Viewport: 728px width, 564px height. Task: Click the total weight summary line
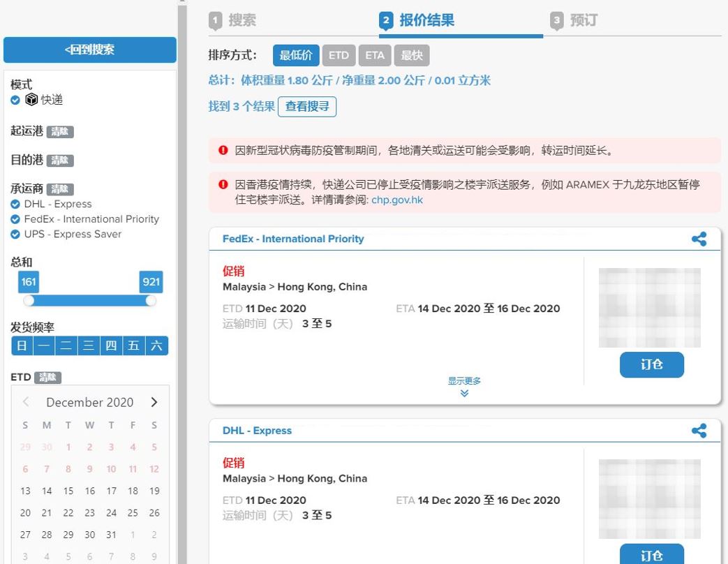pyautogui.click(x=349, y=81)
